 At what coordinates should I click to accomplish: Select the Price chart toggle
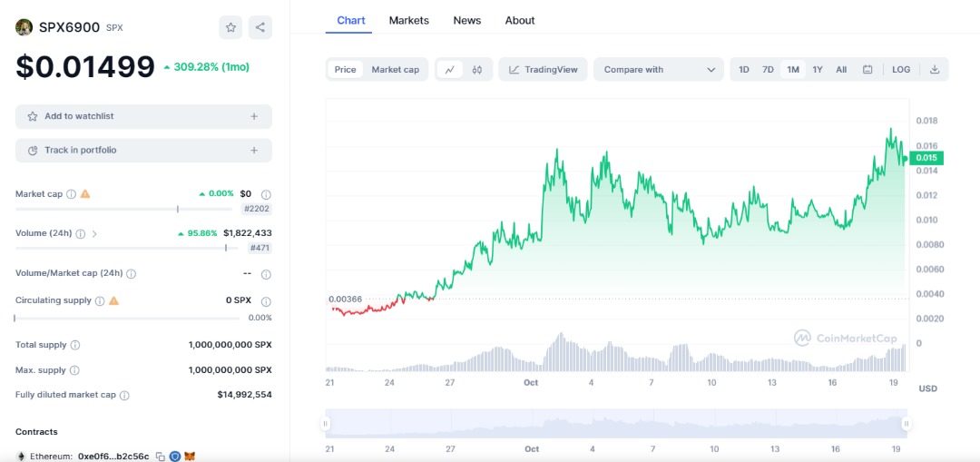coord(345,69)
